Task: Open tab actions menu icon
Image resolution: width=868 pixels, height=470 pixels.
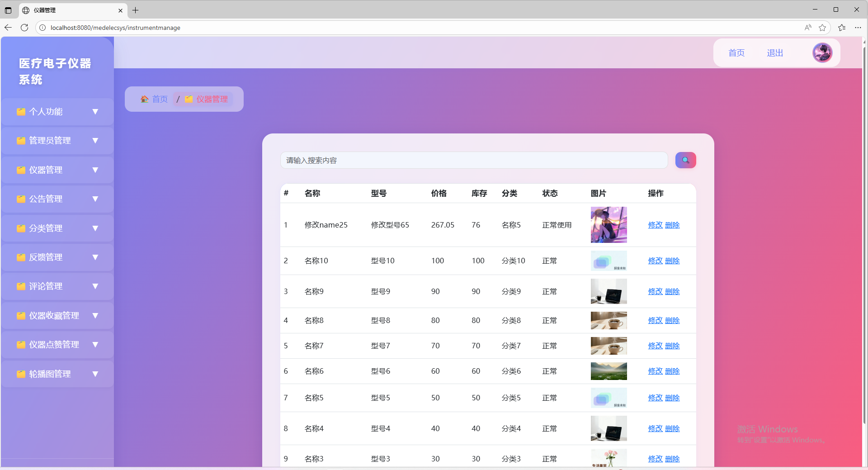Action: (8, 10)
